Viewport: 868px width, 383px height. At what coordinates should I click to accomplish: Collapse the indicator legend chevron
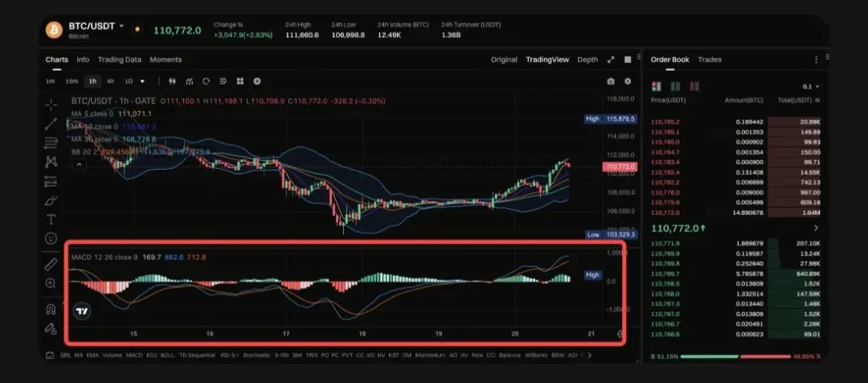(x=79, y=164)
